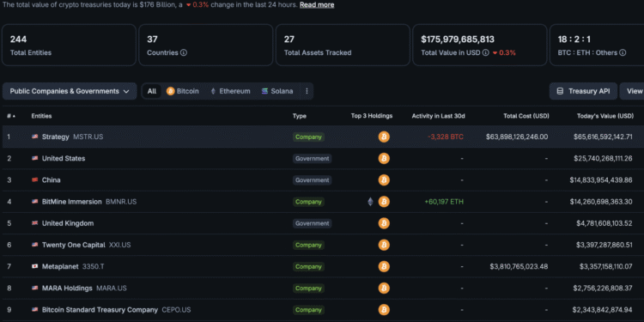
Task: Open Bitcoin Standard Treasury Company link
Action: click(100, 310)
